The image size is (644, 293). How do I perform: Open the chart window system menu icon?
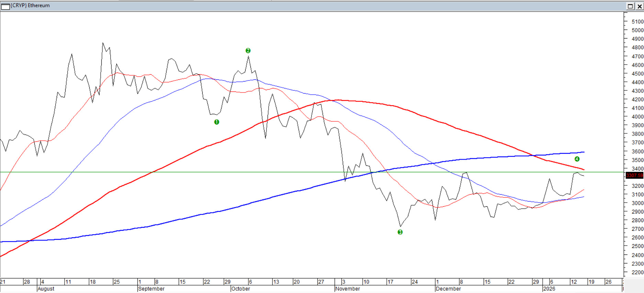(x=5, y=6)
